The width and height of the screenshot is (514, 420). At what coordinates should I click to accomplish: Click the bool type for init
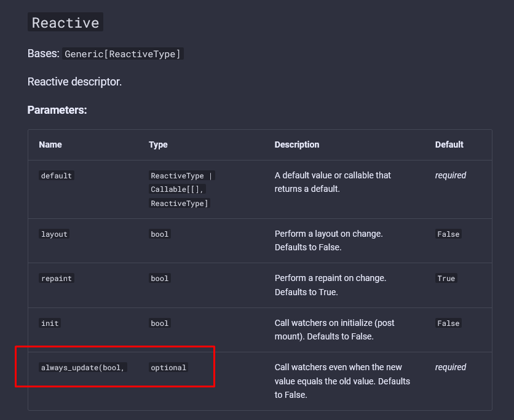159,323
